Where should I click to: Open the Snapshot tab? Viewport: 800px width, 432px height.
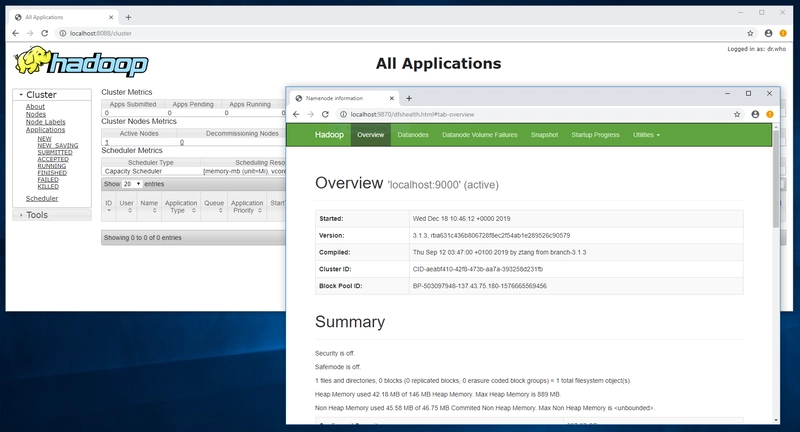coord(544,134)
